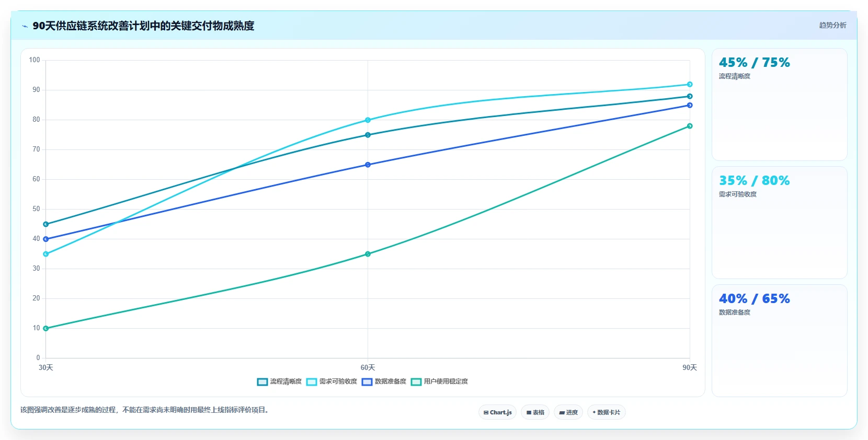This screenshot has height=440, width=868.
Task: Click 需求可验收度 data point at 60天
Action: point(368,120)
